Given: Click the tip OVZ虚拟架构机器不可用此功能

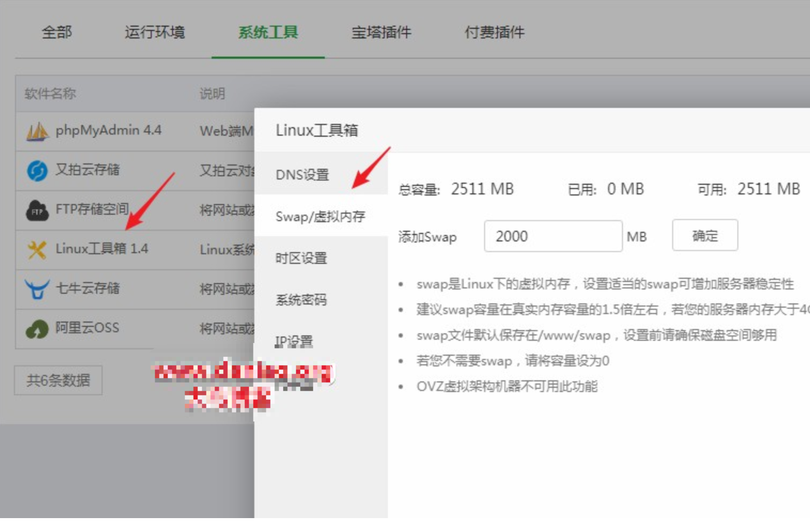Looking at the screenshot, I should [x=507, y=386].
